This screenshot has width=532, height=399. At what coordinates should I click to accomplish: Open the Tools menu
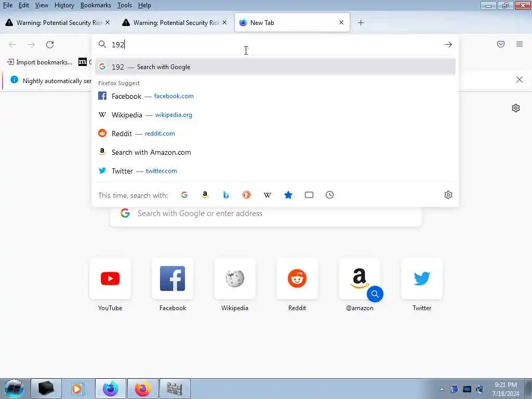(x=125, y=5)
